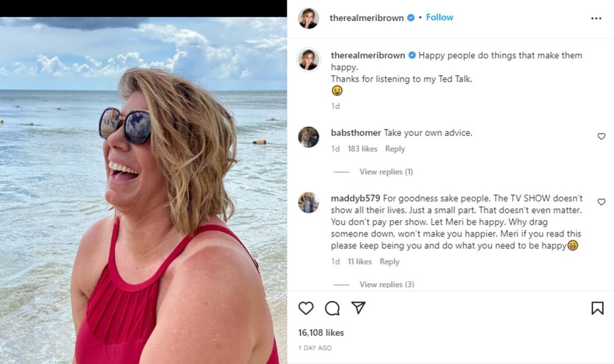The image size is (614, 364).
Task: View the 183 likes on babsthomer's comment
Action: (x=362, y=149)
